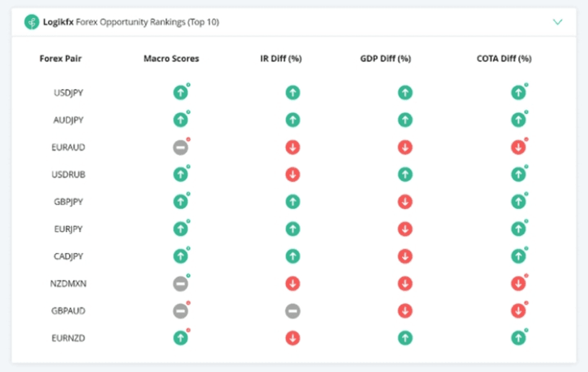Click EURJPY COTA Diff up arrow
The image size is (588, 372).
[x=519, y=229]
